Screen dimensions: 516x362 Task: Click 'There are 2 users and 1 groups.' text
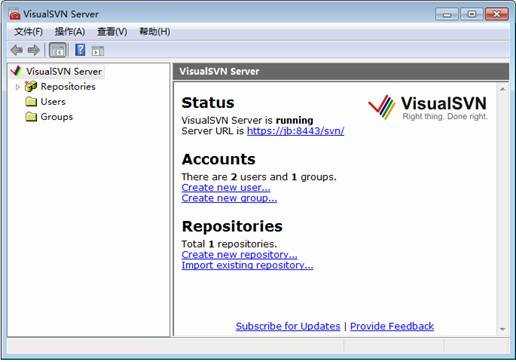click(x=259, y=177)
